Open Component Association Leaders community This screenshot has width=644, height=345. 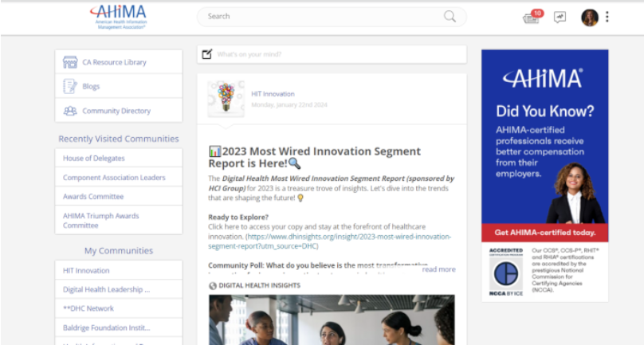click(114, 177)
